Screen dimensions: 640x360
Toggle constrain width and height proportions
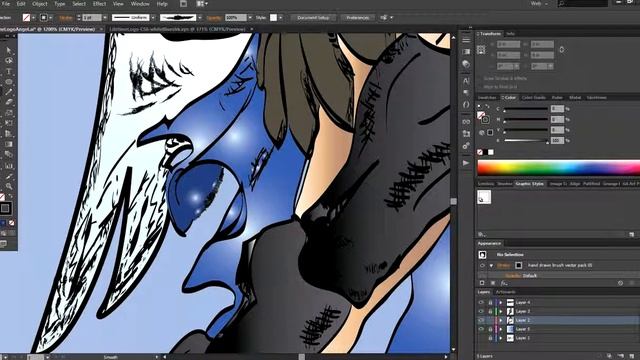tap(562, 50)
